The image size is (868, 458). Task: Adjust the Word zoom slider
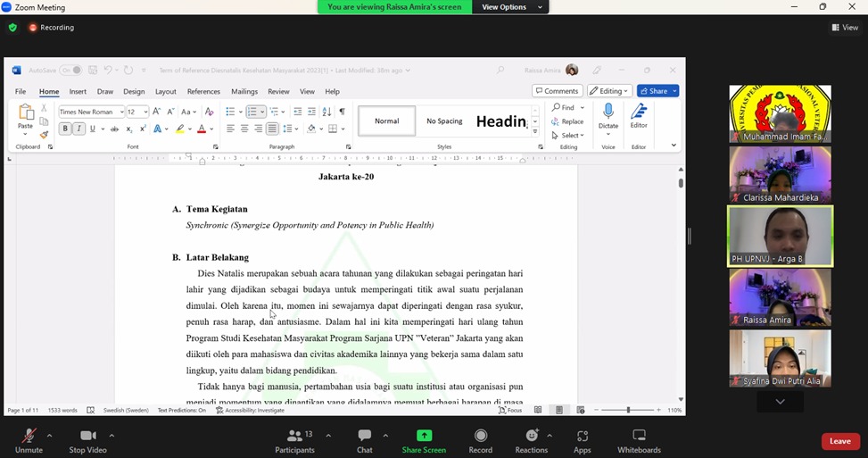pyautogui.click(x=628, y=410)
